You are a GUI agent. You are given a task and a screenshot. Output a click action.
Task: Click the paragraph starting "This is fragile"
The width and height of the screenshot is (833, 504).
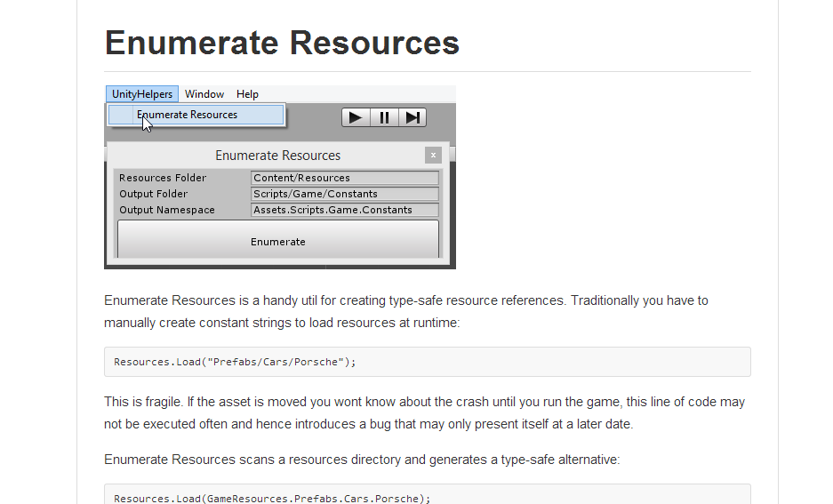pyautogui.click(x=424, y=413)
